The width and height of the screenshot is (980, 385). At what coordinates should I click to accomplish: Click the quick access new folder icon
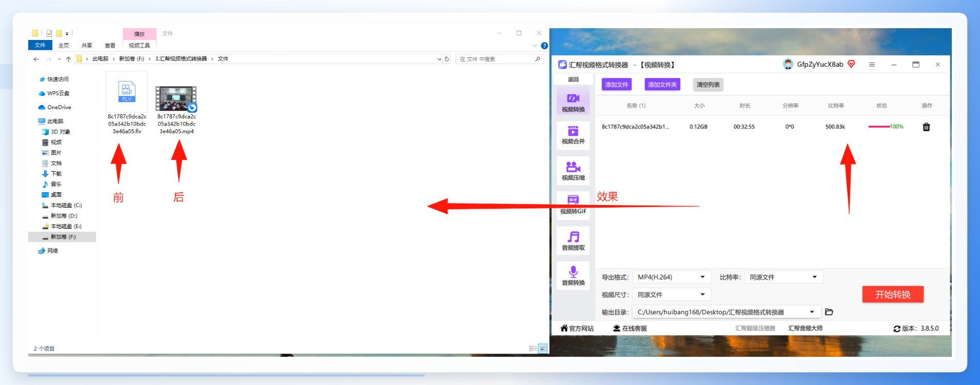tap(59, 33)
